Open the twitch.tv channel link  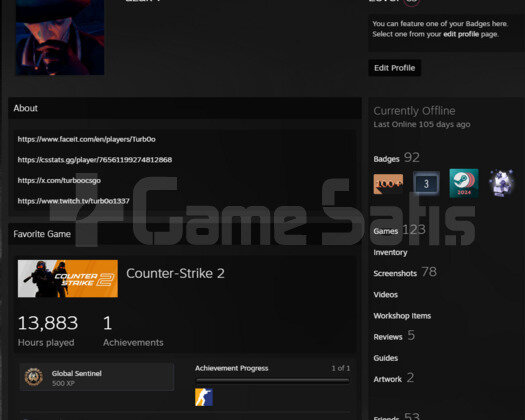tap(73, 201)
